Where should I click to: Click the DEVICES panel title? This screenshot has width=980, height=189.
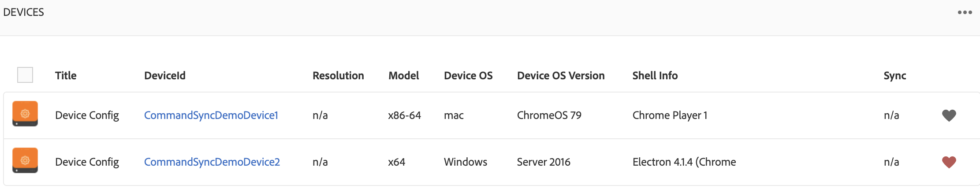pos(24,12)
